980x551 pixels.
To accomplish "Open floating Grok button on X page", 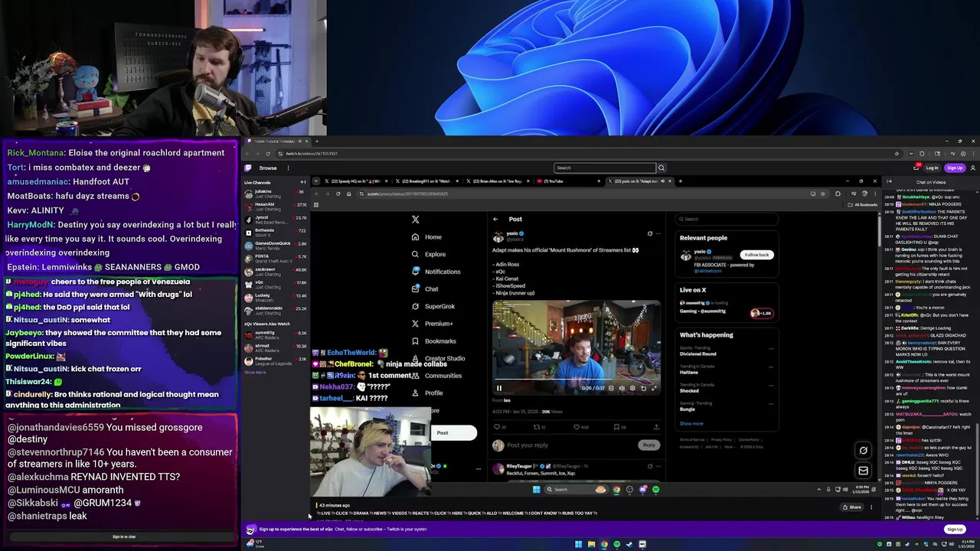I will tap(863, 451).
